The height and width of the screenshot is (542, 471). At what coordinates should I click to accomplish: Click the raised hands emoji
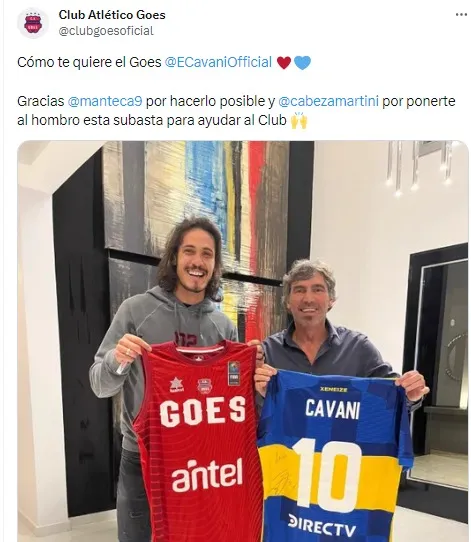tap(299, 121)
